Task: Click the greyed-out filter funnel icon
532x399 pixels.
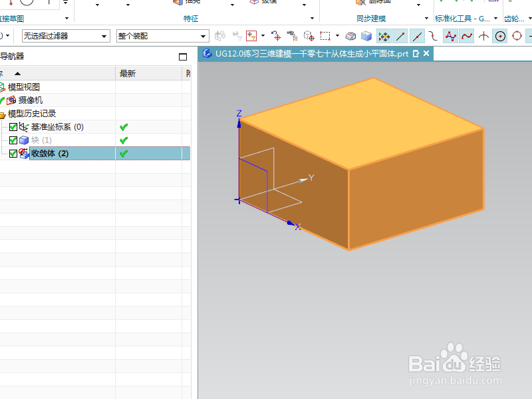Action: click(237, 36)
